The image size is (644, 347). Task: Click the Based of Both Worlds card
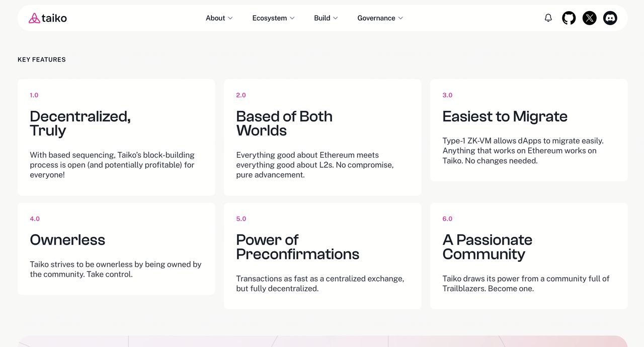pyautogui.click(x=323, y=137)
